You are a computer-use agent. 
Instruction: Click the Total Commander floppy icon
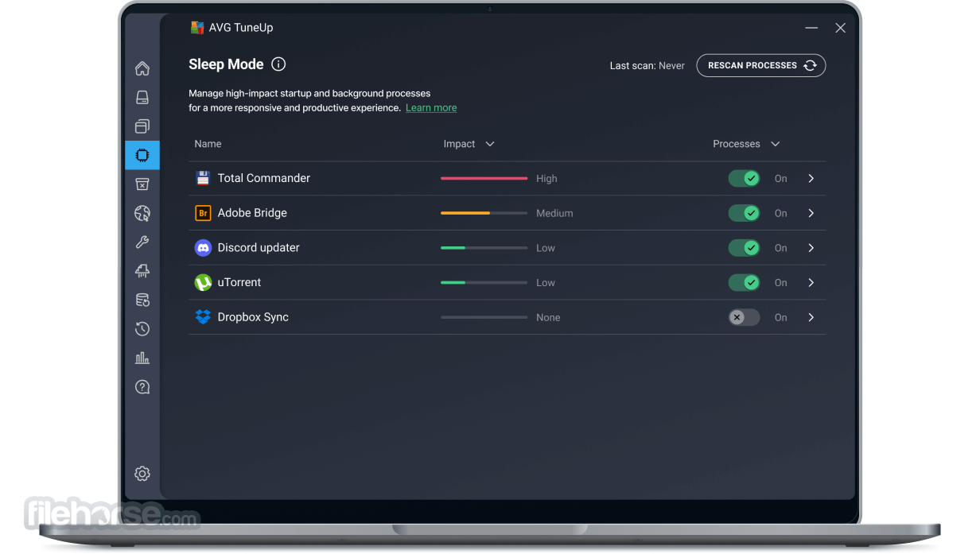(x=203, y=178)
